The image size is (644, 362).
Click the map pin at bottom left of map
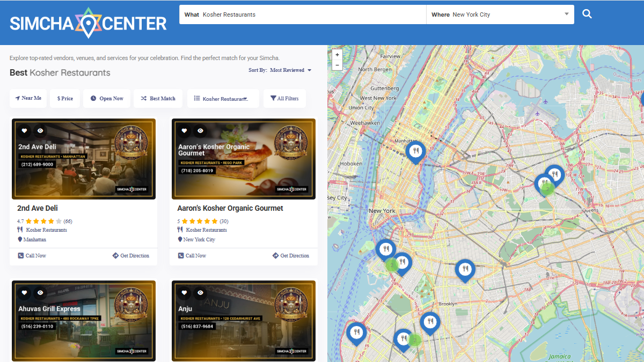coord(356,334)
